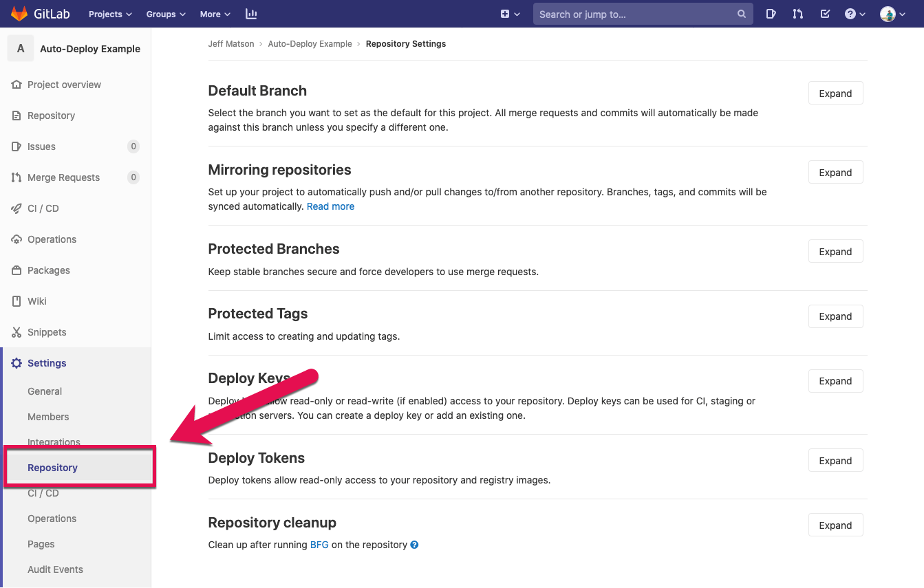This screenshot has height=588, width=924.
Task: Open the help question-mark dropdown
Action: tap(854, 14)
